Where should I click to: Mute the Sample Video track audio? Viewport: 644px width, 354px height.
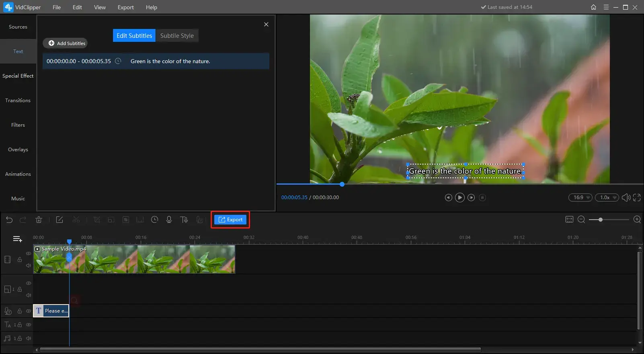(29, 265)
